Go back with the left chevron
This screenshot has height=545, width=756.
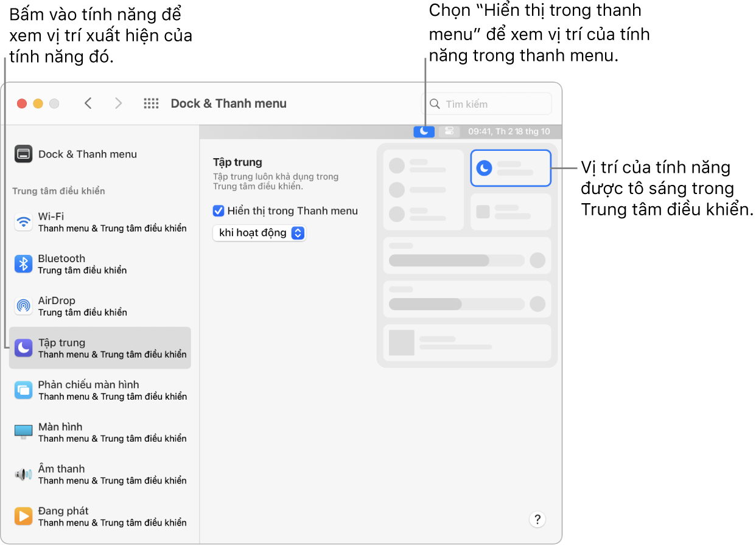(88, 103)
